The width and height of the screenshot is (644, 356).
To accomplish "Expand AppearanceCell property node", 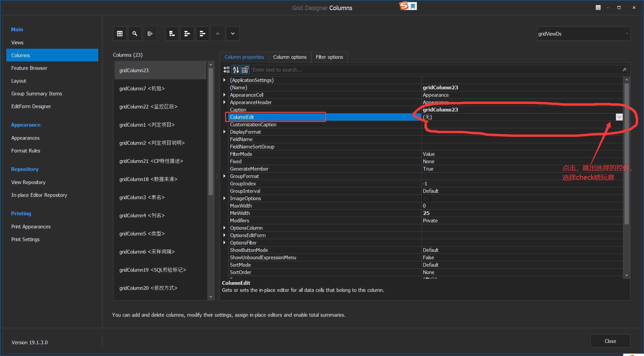I will click(x=224, y=95).
